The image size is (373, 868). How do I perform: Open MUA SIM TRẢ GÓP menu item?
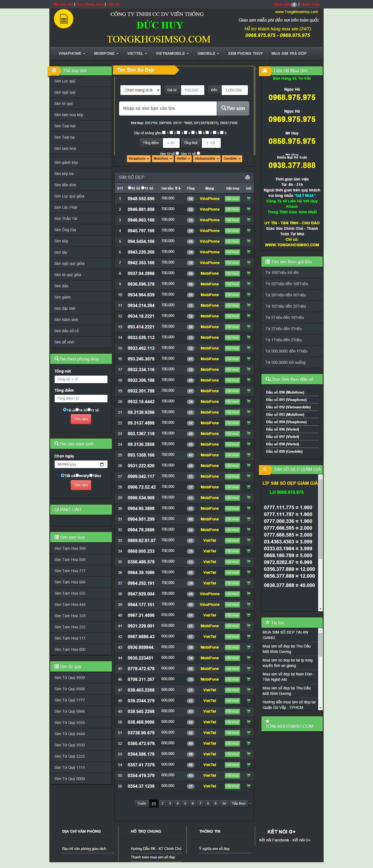point(289,54)
